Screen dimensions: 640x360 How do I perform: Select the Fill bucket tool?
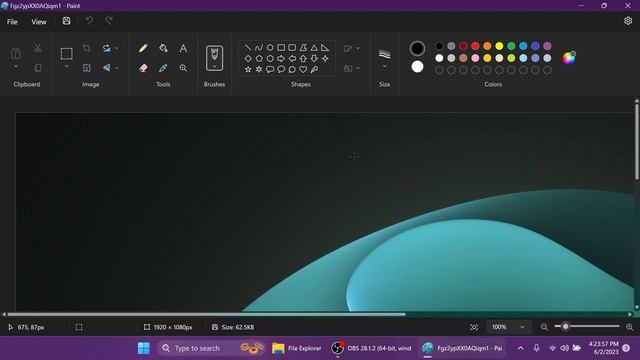pos(163,48)
